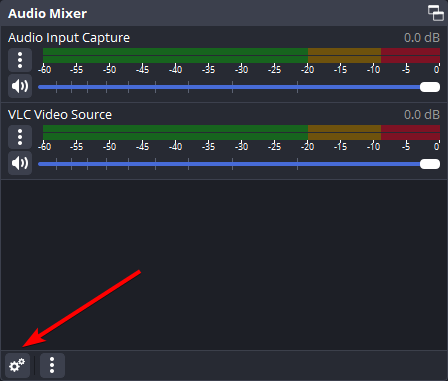This screenshot has height=381, width=448.
Task: Open Audio Input Capture options menu
Action: tap(20, 60)
